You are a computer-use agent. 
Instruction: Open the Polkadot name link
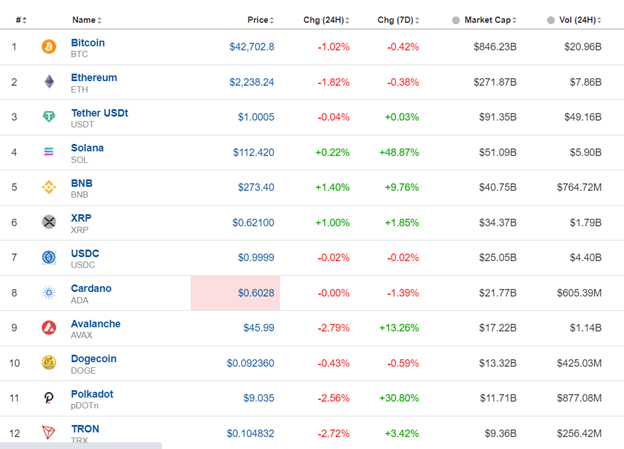(92, 394)
